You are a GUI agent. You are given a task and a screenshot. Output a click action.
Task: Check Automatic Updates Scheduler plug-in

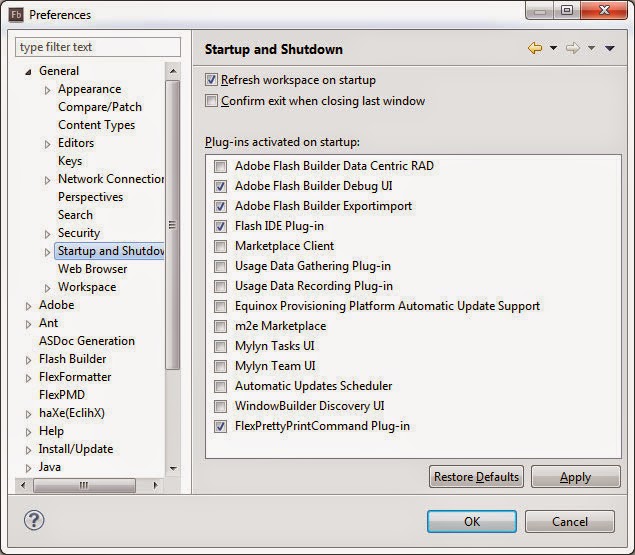[x=220, y=386]
